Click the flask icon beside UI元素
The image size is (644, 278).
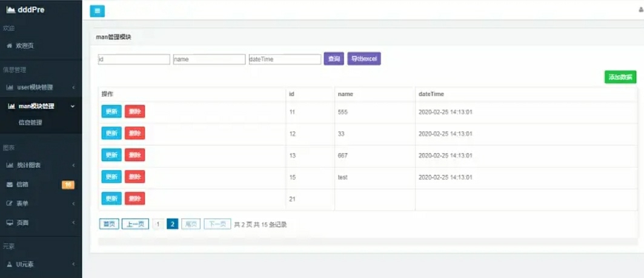tap(10, 265)
